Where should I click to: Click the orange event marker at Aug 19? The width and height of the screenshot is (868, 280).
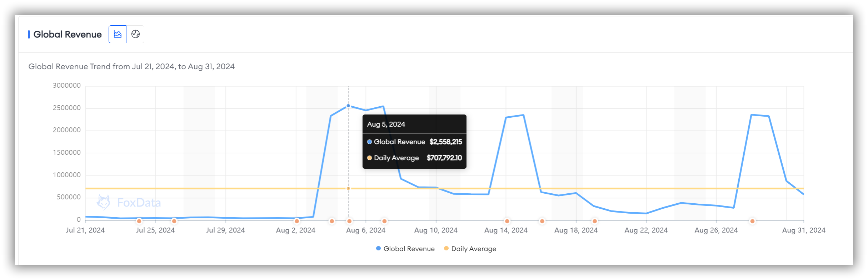pyautogui.click(x=595, y=221)
